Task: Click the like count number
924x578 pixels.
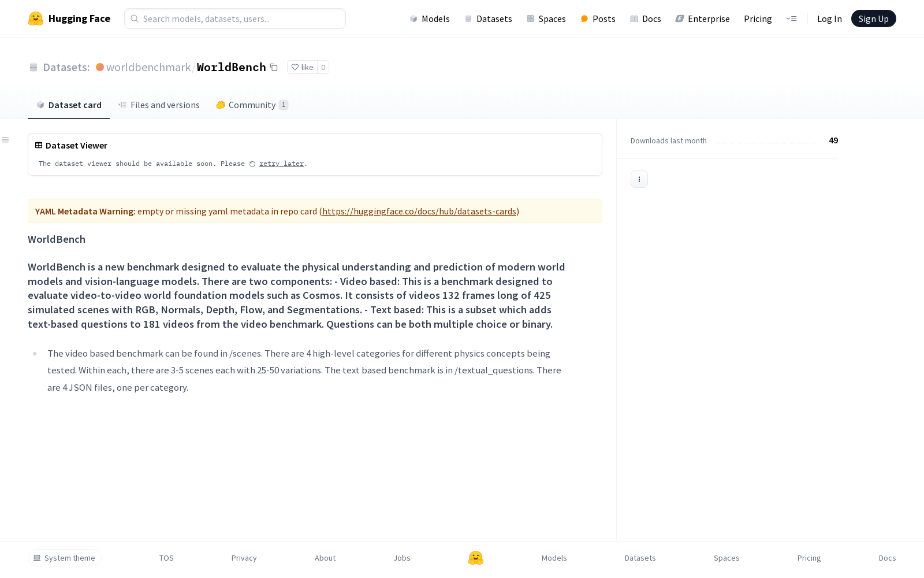Action: pyautogui.click(x=323, y=67)
